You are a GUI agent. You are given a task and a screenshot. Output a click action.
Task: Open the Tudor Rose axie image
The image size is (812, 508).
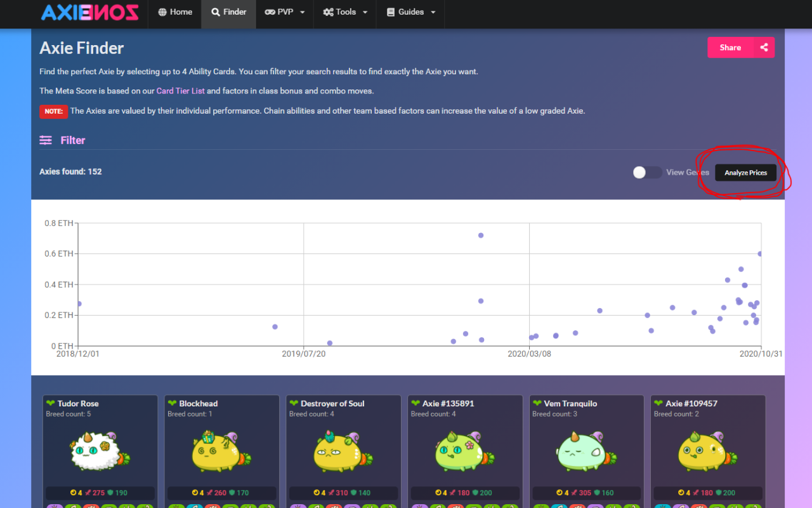coord(100,451)
